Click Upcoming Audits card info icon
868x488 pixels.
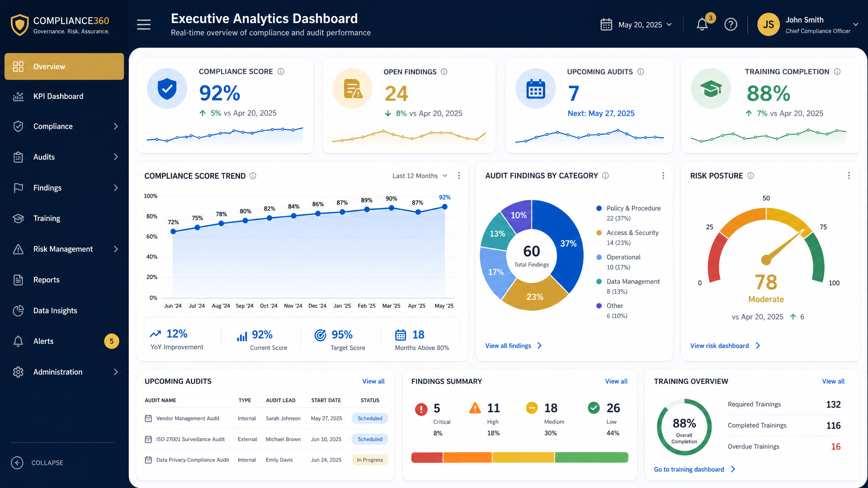tap(641, 72)
